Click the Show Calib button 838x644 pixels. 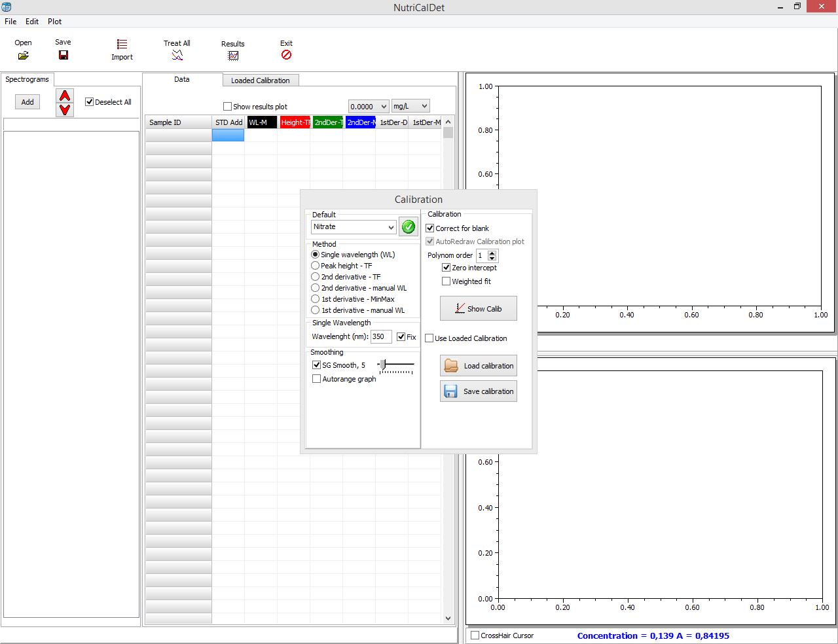(x=478, y=309)
